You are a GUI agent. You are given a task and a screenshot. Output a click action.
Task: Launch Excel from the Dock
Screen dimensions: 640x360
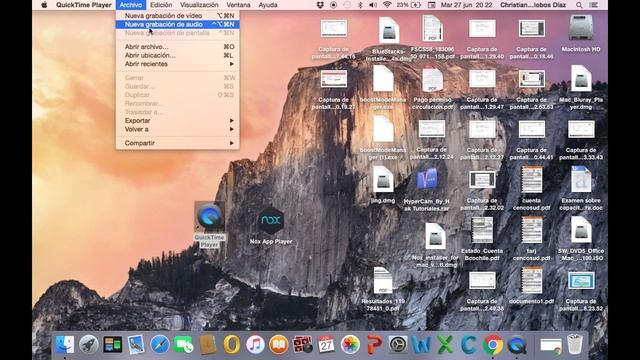tap(445, 344)
